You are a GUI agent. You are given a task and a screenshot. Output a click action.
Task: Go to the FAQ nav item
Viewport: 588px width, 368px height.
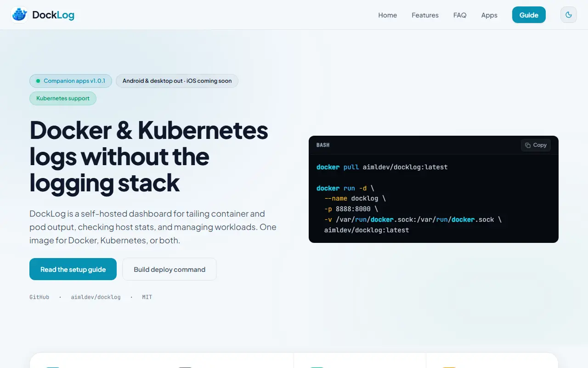(460, 15)
